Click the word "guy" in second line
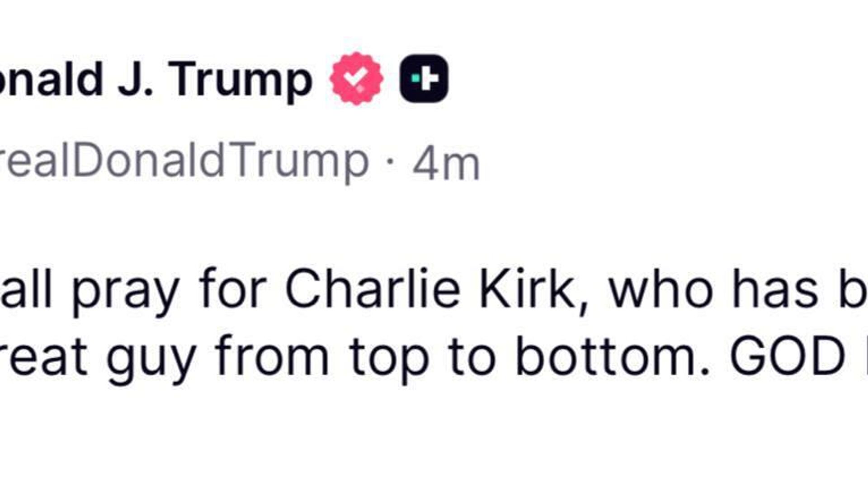The height and width of the screenshot is (487, 868). (x=151, y=359)
